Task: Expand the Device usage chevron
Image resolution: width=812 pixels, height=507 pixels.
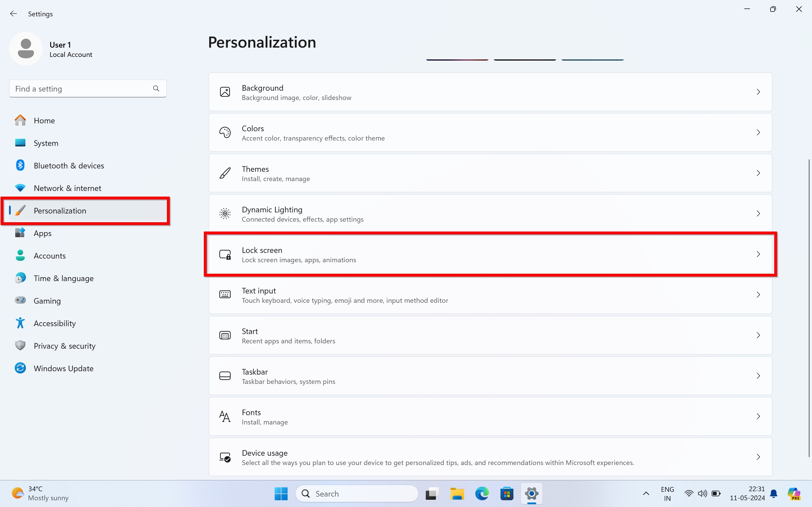Action: click(758, 457)
